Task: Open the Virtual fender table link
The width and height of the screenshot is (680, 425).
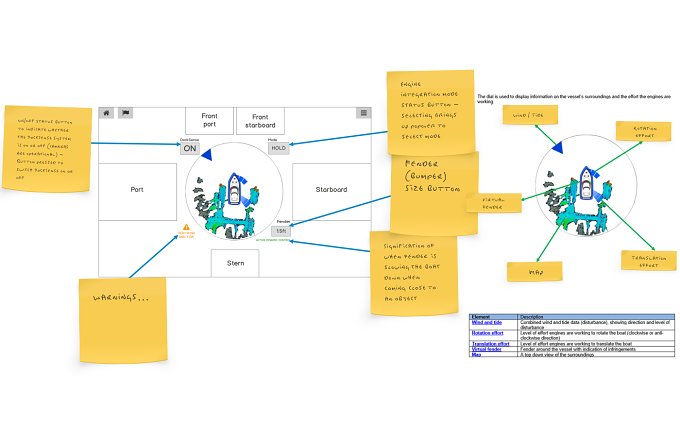Action: tap(486, 349)
